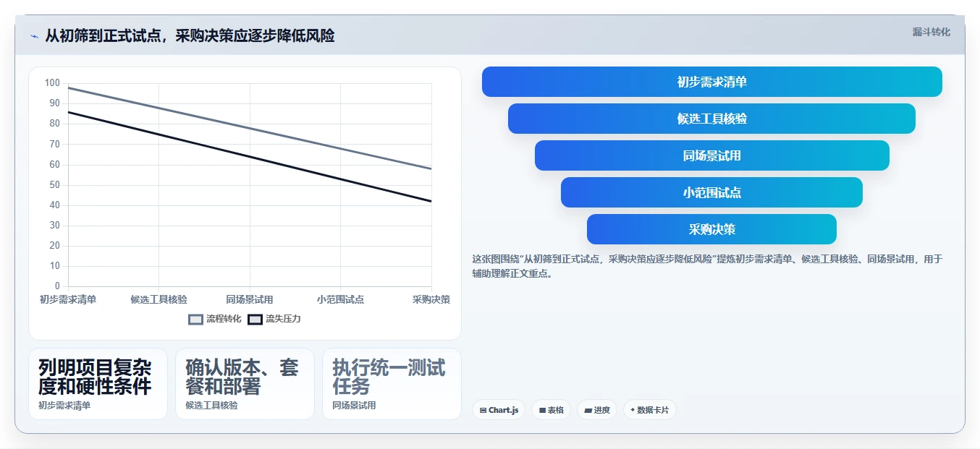Click the 流程转化 legend color swatch
The height and width of the screenshot is (449, 980).
pyautogui.click(x=196, y=320)
